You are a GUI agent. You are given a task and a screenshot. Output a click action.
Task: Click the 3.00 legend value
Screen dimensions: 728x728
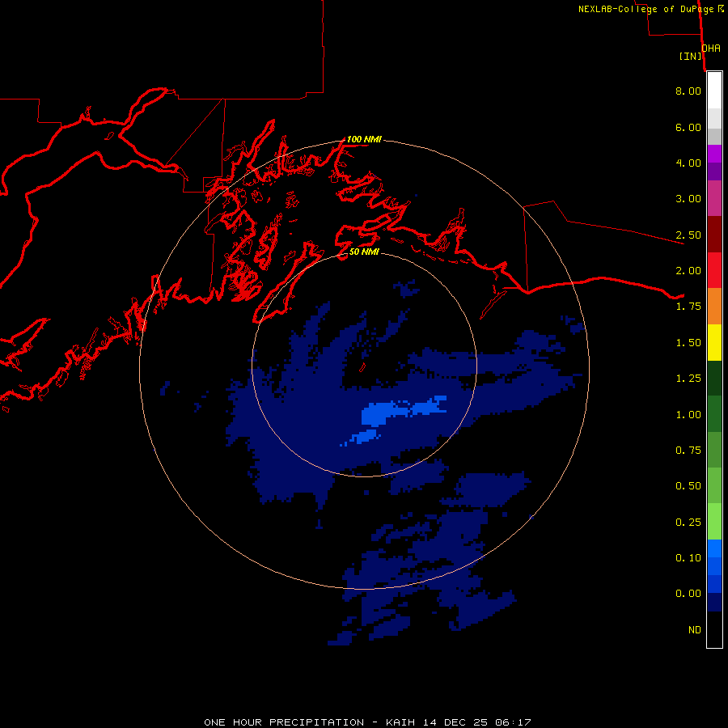(x=688, y=199)
